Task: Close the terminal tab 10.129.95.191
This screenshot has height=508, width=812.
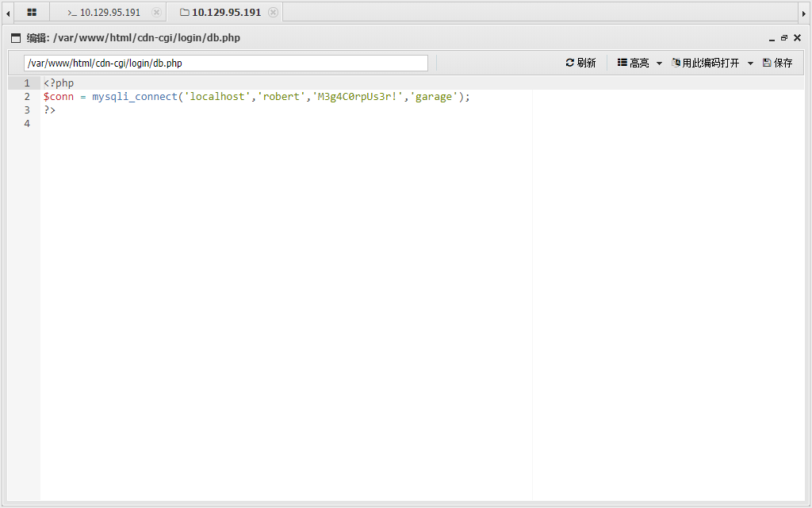Action: (156, 12)
